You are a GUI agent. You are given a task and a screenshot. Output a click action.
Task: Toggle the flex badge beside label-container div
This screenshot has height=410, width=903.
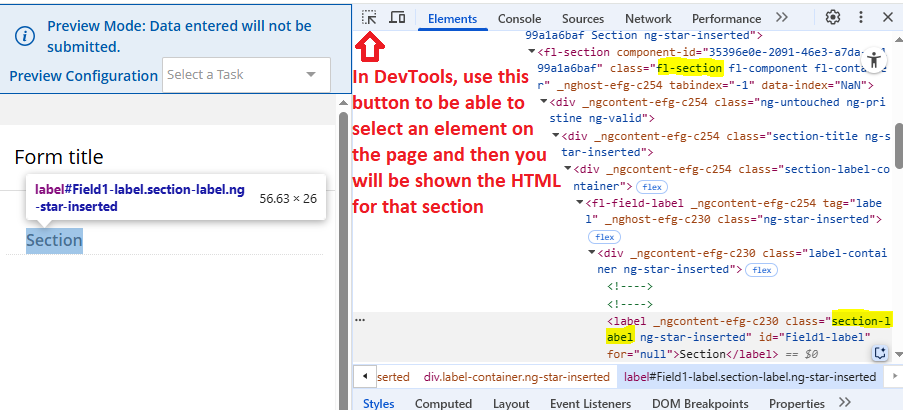click(x=761, y=270)
